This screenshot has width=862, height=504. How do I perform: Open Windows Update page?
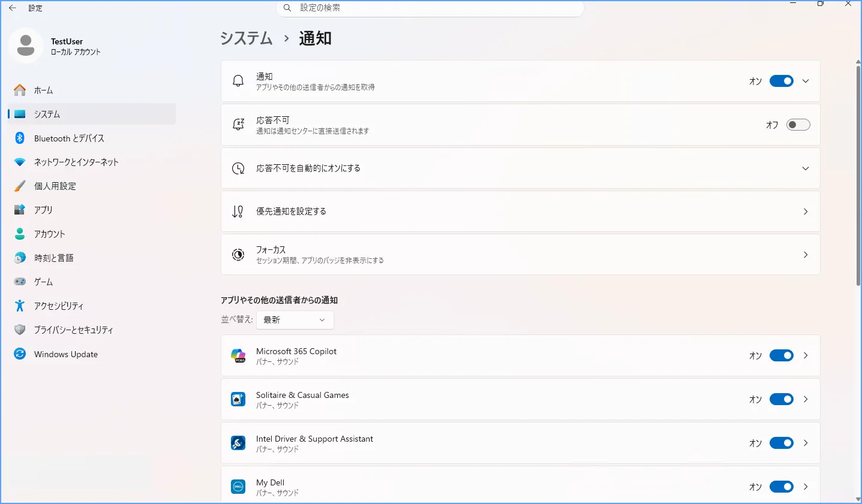(92, 354)
